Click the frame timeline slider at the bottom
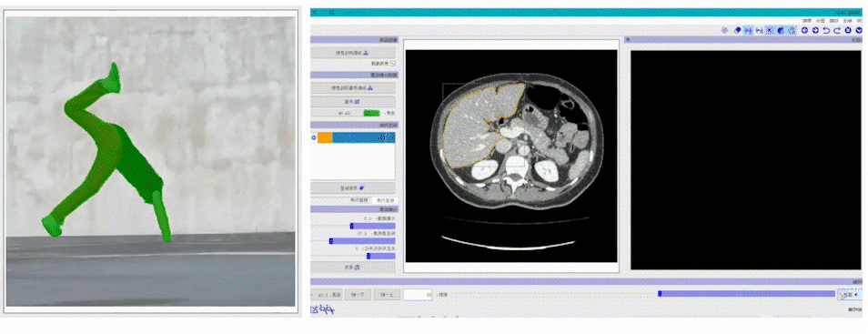 pos(747,294)
